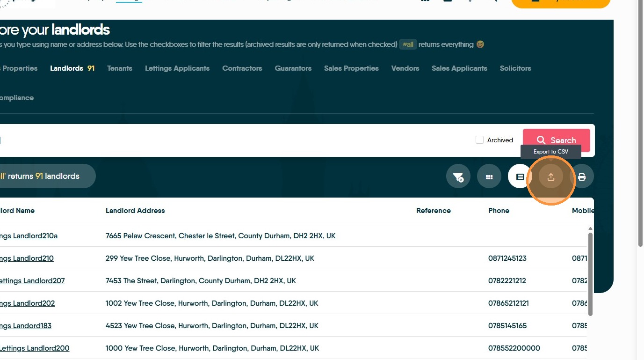The image size is (644, 360).
Task: Switch to grid view layout
Action: [489, 177]
